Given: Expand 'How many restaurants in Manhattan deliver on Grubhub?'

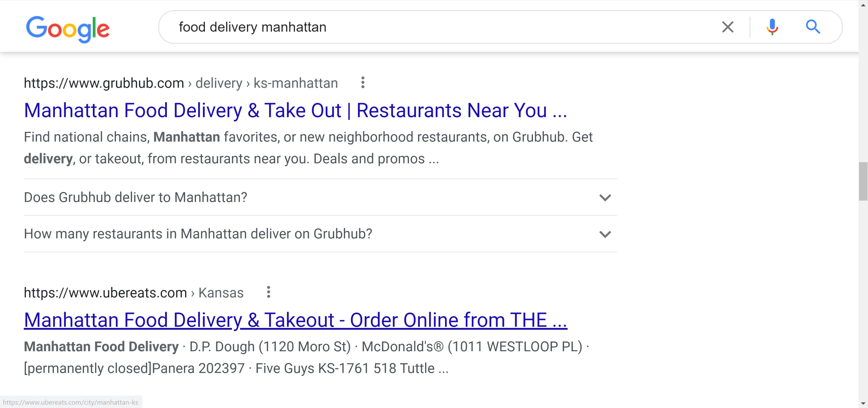Looking at the screenshot, I should [x=606, y=233].
